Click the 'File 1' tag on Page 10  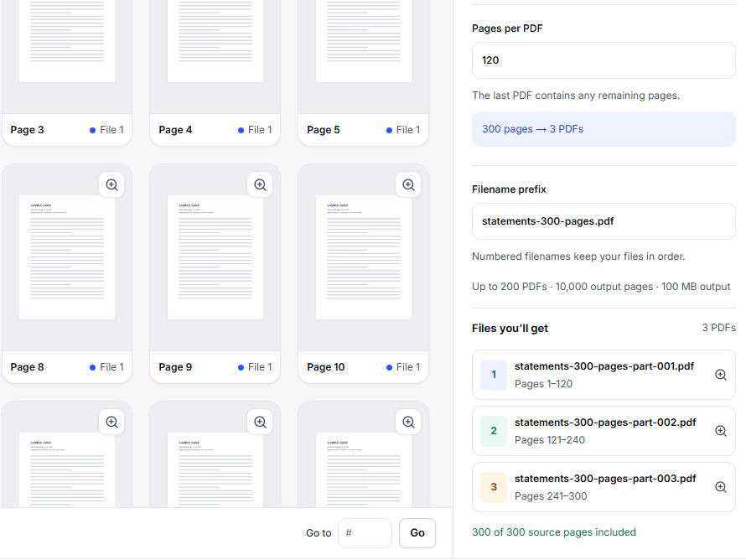coord(403,367)
